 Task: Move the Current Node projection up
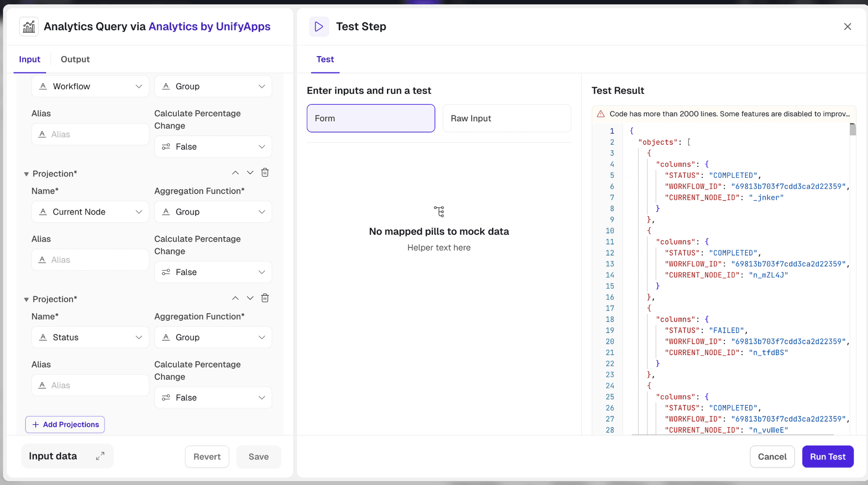[235, 172]
